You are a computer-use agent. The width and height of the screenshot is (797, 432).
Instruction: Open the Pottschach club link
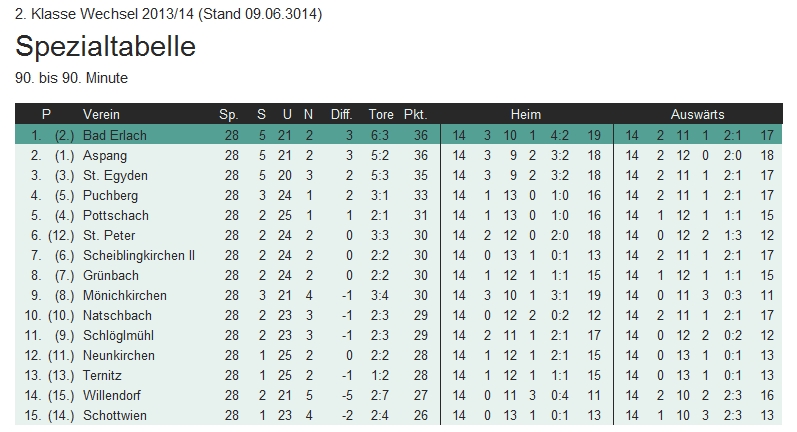(x=115, y=216)
